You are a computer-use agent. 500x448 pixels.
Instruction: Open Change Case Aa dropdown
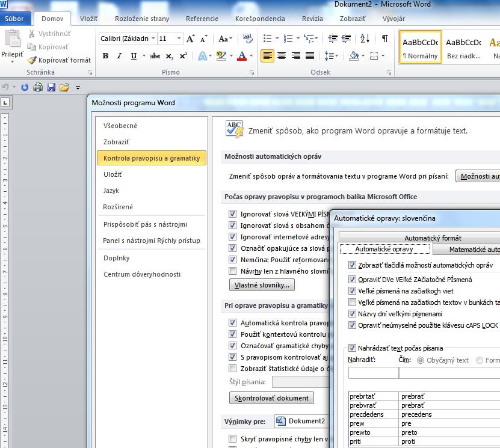click(x=225, y=39)
